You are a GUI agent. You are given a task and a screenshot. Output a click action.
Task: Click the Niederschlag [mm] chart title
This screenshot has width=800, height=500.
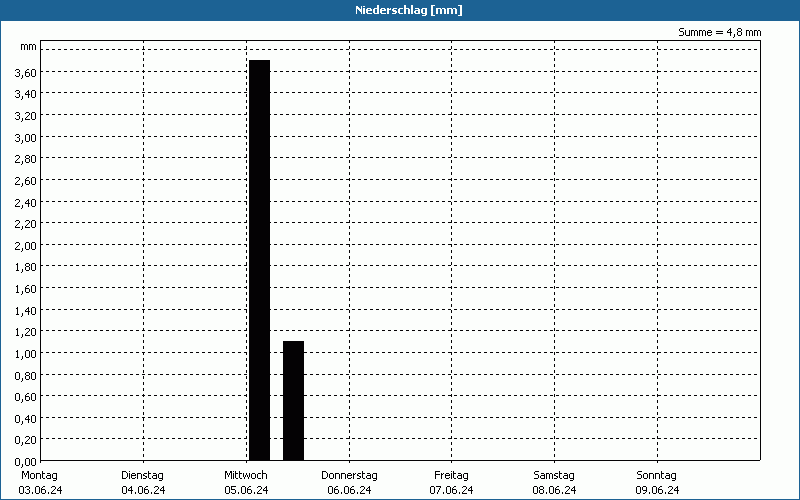click(409, 10)
